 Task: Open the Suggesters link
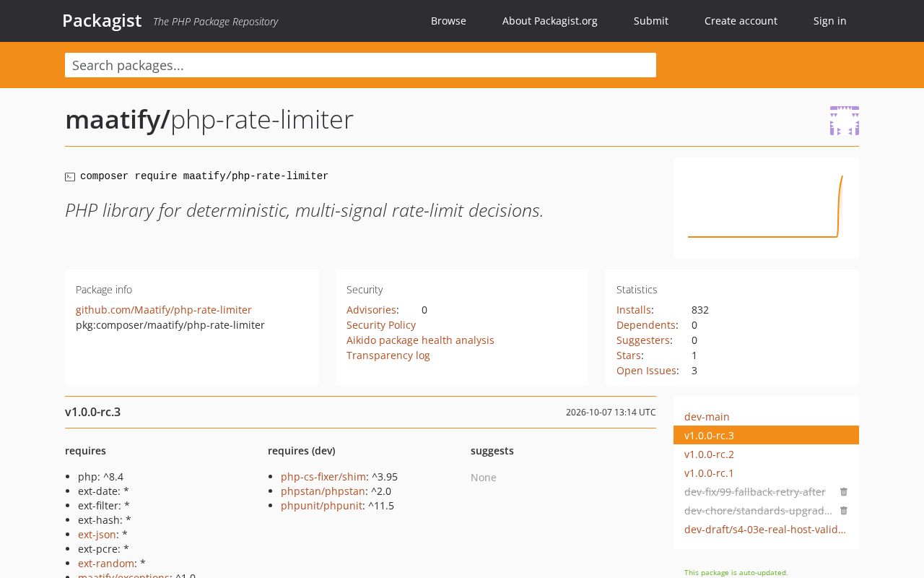(x=643, y=340)
